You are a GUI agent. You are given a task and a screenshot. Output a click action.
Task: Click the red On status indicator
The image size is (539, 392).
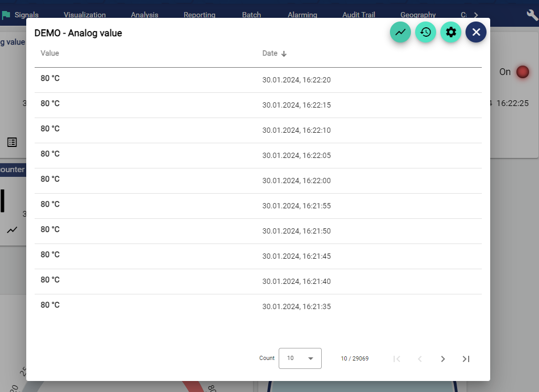pos(522,72)
